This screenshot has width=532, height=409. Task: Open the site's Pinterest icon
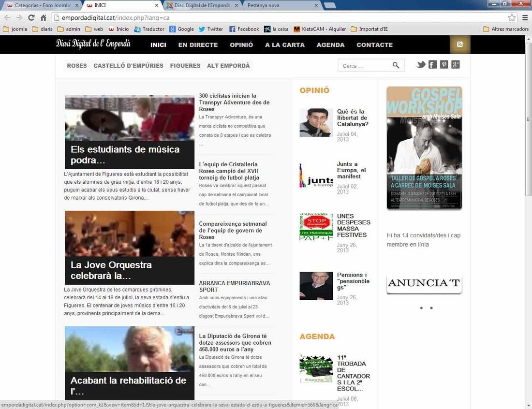444,64
